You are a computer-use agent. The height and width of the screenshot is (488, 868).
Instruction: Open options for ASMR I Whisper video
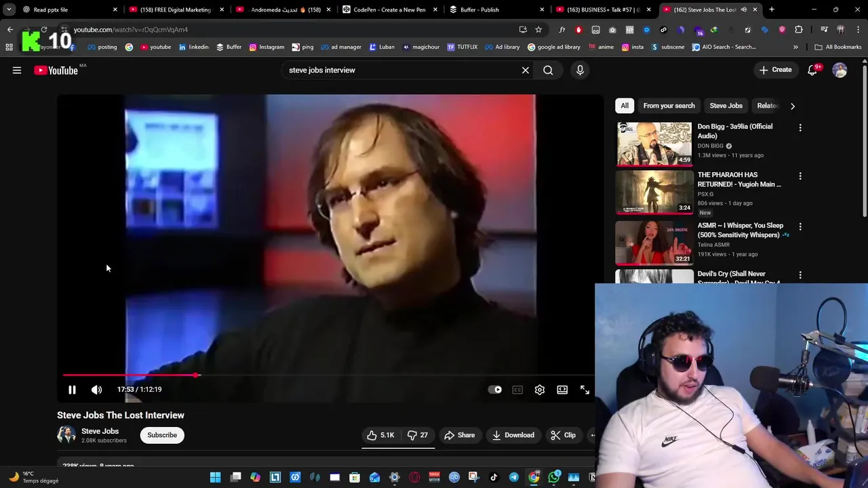click(800, 226)
